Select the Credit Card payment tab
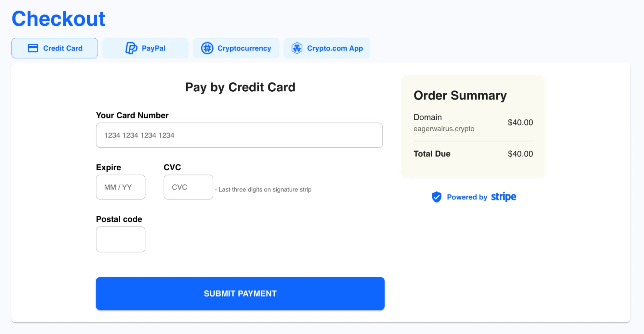The height and width of the screenshot is (334, 644). (x=55, y=48)
